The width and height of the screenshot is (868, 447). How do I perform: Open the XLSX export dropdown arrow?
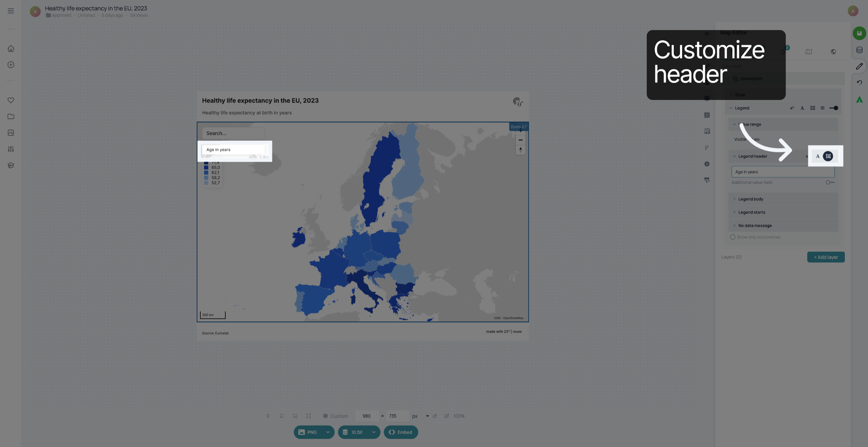(x=374, y=433)
